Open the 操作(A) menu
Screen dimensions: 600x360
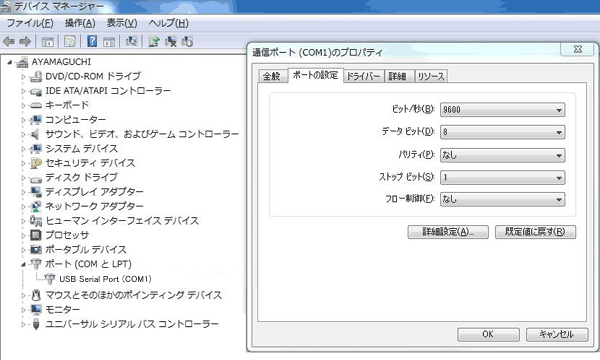click(x=80, y=23)
